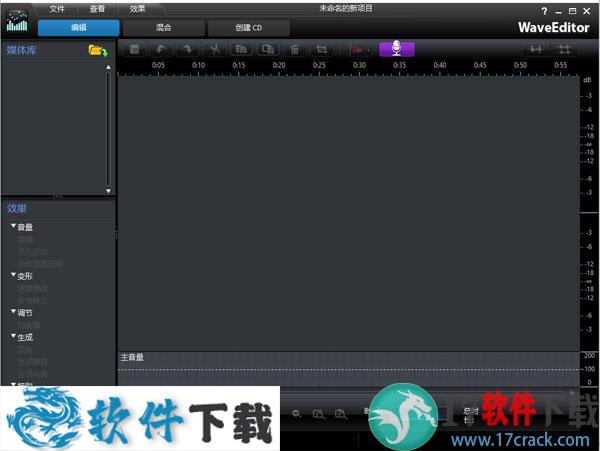Screen dimensions: 600x451
Task: Click the 主音量 track label
Action: (132, 357)
